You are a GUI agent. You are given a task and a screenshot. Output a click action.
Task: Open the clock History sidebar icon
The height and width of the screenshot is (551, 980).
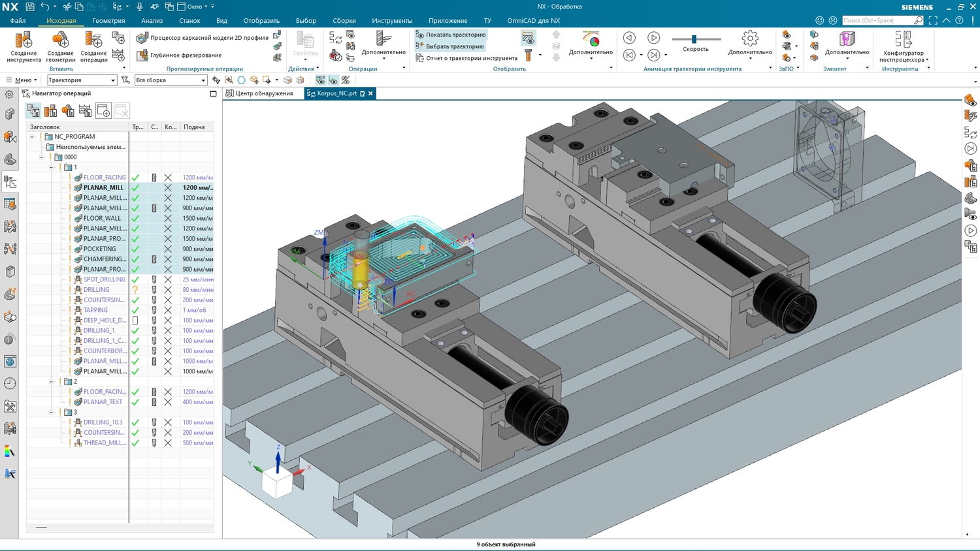pyautogui.click(x=10, y=384)
